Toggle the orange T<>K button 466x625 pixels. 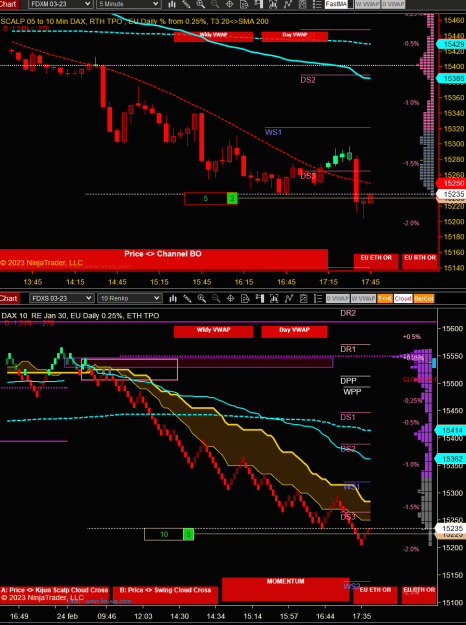385,299
